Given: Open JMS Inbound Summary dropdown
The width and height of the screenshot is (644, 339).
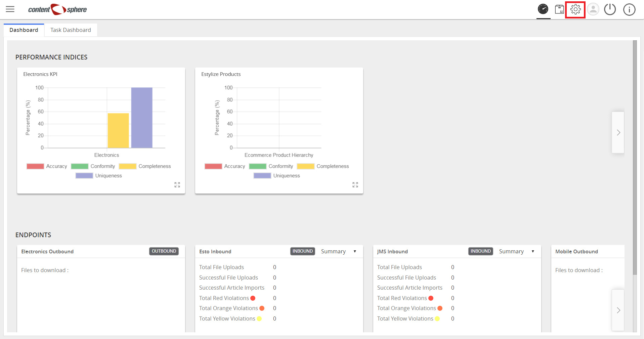Looking at the screenshot, I should click(517, 251).
